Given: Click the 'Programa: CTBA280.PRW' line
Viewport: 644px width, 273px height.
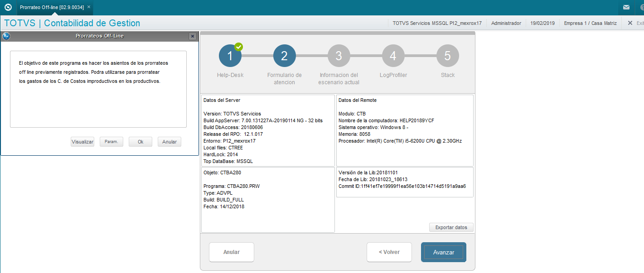Looking at the screenshot, I should tap(232, 186).
